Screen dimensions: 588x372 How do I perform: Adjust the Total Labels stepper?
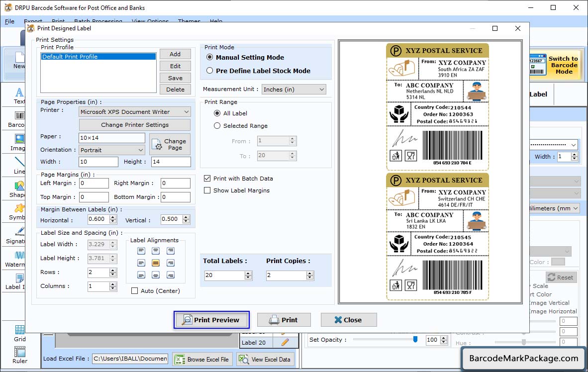pyautogui.click(x=248, y=276)
